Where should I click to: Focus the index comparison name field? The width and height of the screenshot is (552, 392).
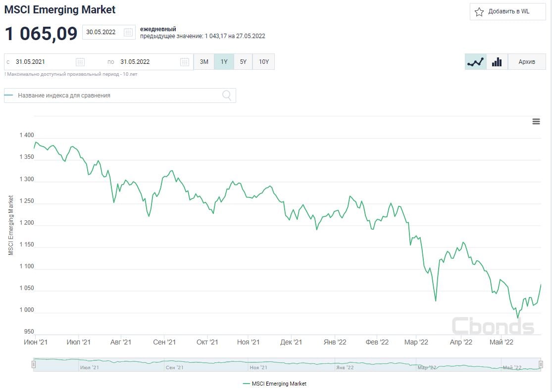[116, 96]
